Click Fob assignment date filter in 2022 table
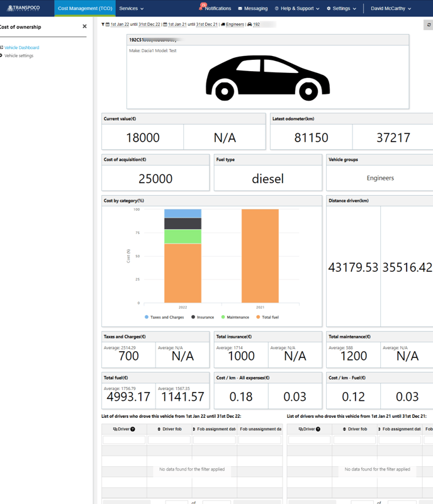 pyautogui.click(x=215, y=440)
